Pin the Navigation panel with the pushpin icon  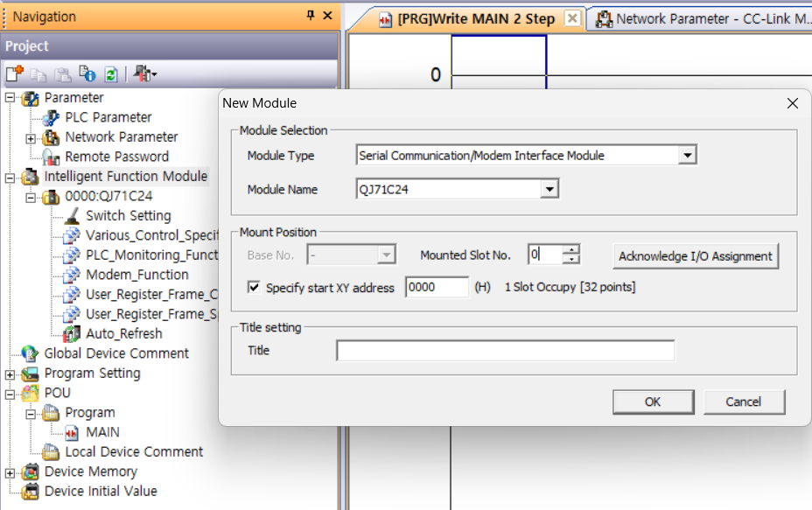(x=311, y=16)
